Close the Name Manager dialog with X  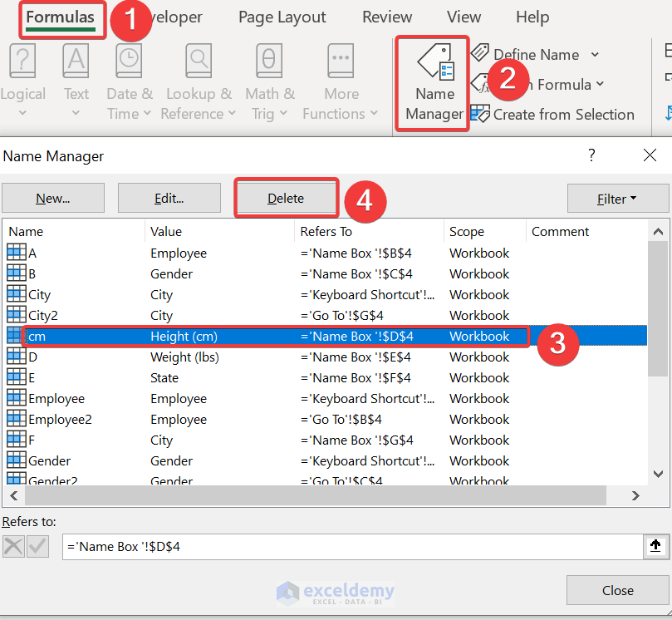[x=650, y=155]
